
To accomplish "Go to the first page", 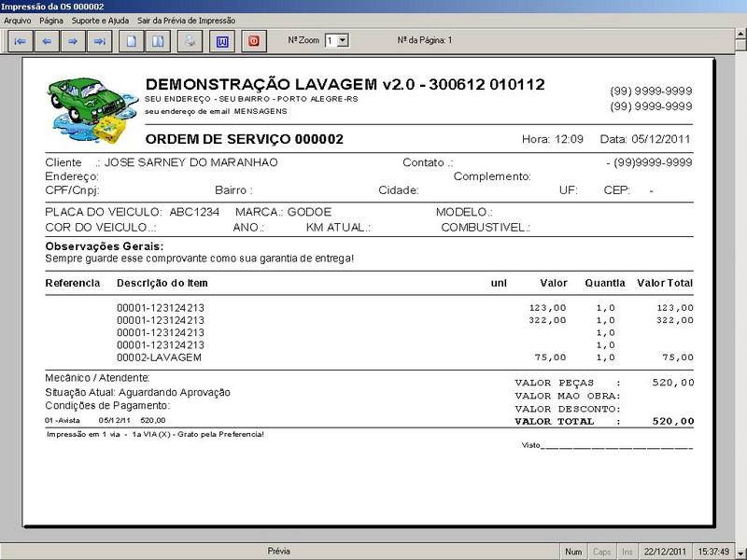I will (x=21, y=41).
